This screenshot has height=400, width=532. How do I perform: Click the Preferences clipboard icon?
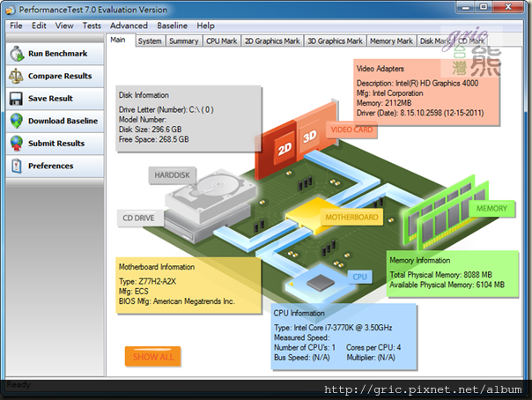(x=16, y=166)
